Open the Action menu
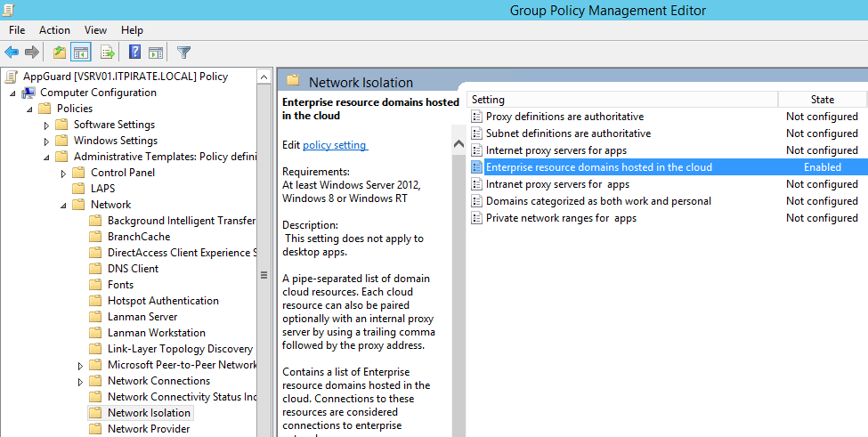This screenshot has height=437, width=868. pos(54,30)
